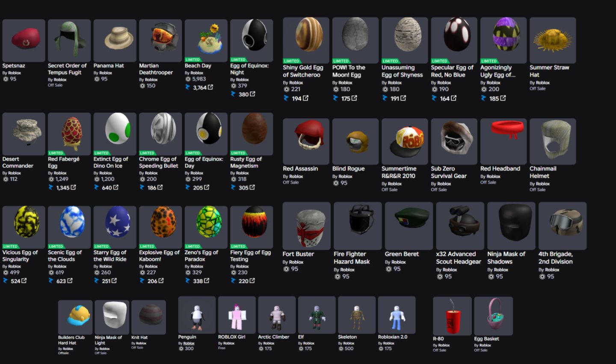616x364 pixels.
Task: Click the Fort Buster helmet image
Action: point(307,226)
